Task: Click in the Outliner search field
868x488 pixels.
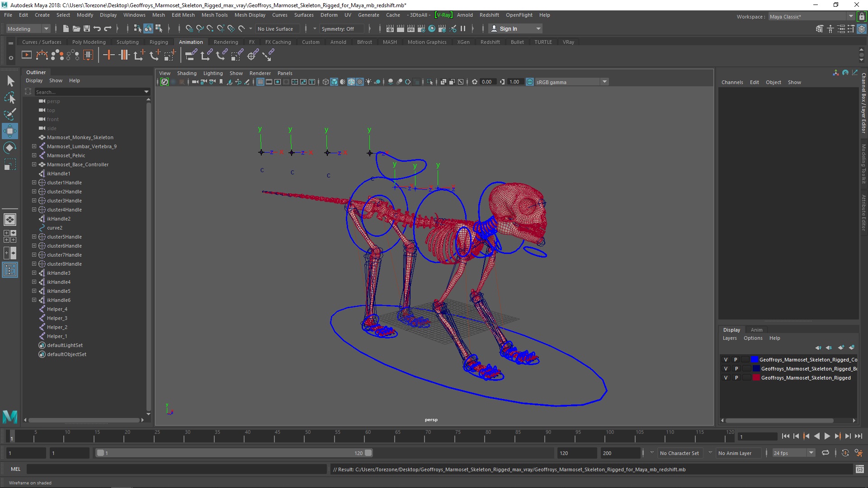Action: click(x=90, y=92)
